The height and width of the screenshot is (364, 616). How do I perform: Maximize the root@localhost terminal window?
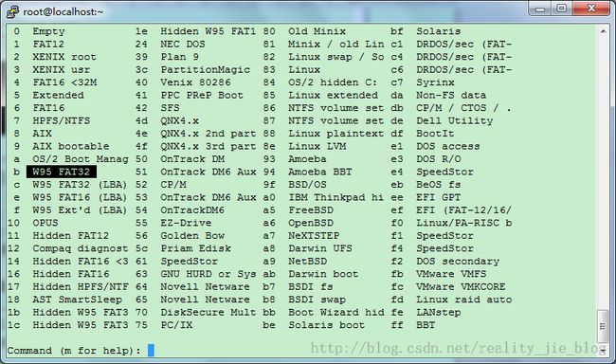(x=562, y=9)
